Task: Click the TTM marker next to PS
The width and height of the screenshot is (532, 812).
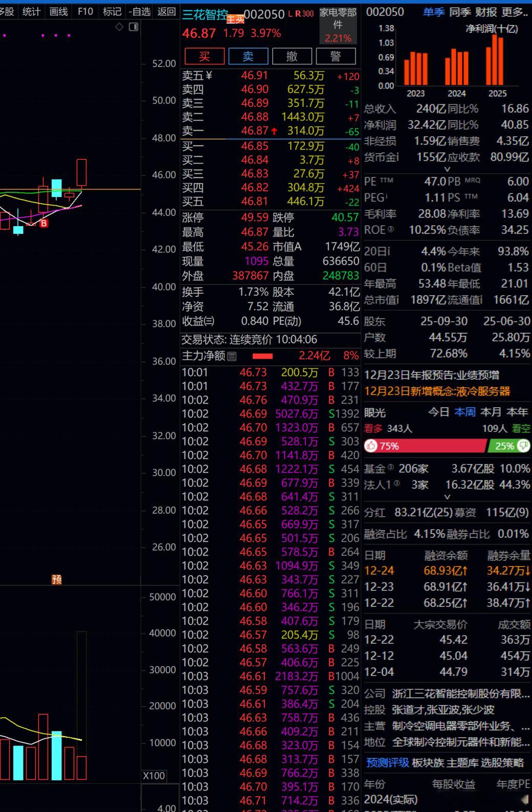Action: click(471, 196)
